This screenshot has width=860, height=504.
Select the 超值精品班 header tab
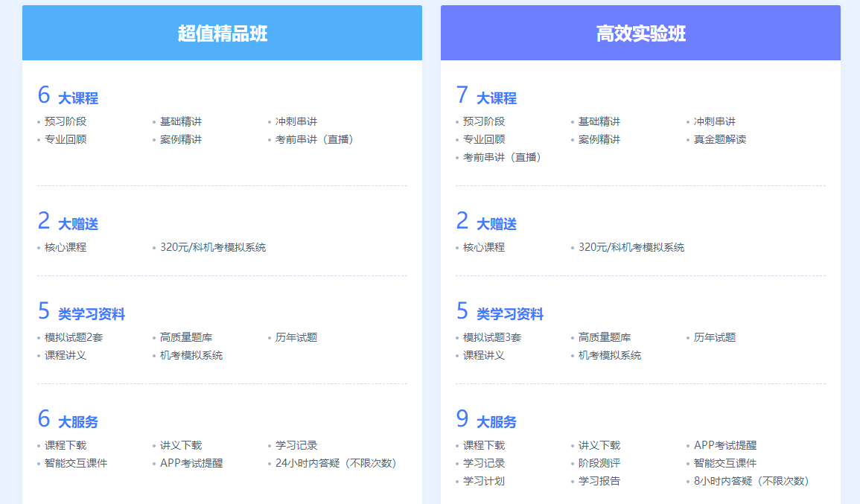(221, 31)
